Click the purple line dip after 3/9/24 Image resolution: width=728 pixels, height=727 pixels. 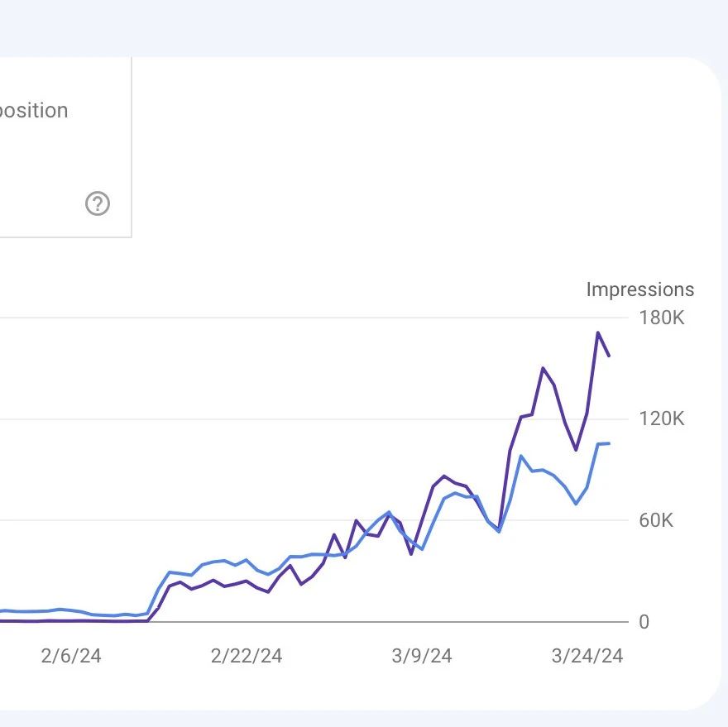500,530
